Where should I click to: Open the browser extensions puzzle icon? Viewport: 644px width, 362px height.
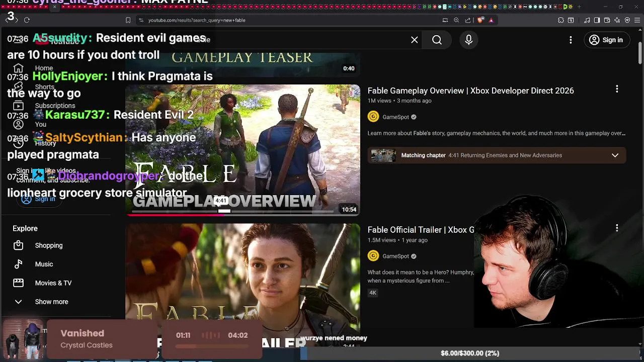[560, 20]
